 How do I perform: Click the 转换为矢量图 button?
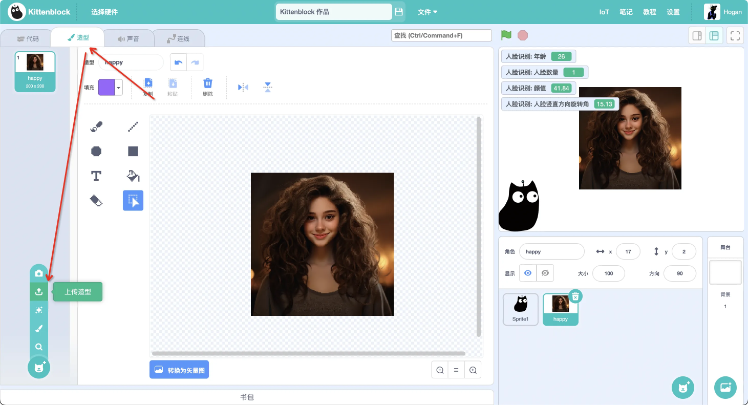click(179, 370)
